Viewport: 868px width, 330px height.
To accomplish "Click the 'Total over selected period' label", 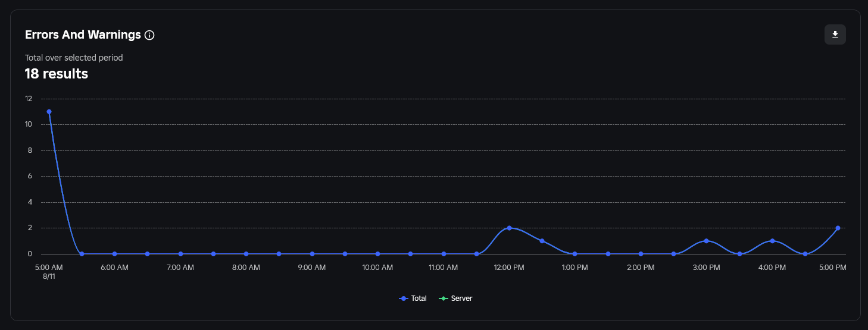I will [74, 58].
